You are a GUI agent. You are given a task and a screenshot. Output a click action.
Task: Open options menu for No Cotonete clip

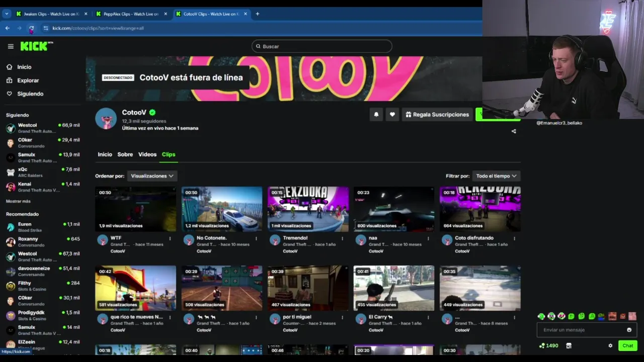click(256, 238)
